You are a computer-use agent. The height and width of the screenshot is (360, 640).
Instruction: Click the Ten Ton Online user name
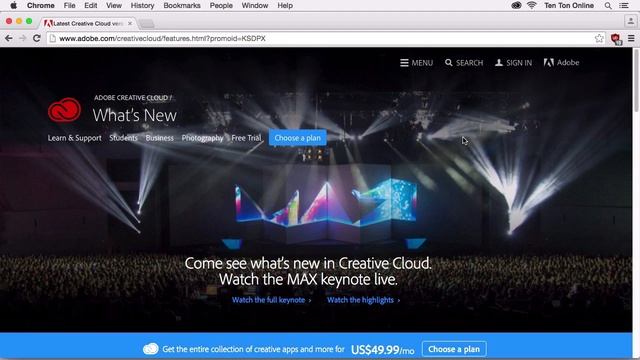click(x=569, y=5)
